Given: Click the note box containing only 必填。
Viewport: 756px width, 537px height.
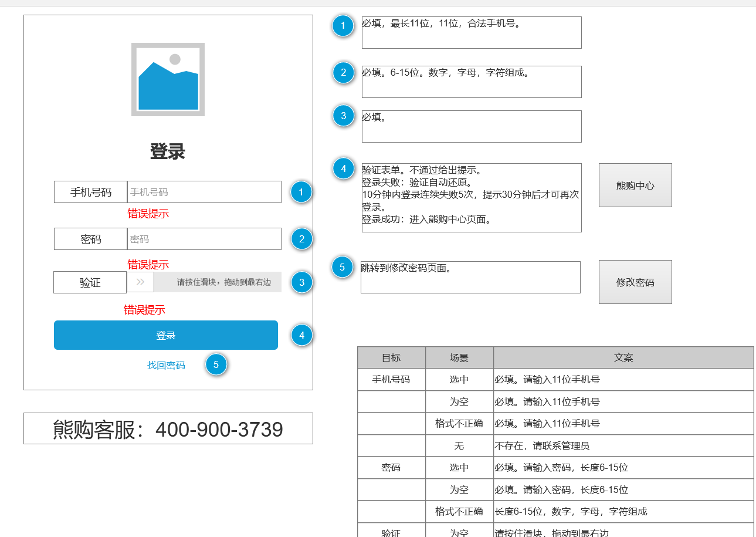Looking at the screenshot, I should pos(472,126).
